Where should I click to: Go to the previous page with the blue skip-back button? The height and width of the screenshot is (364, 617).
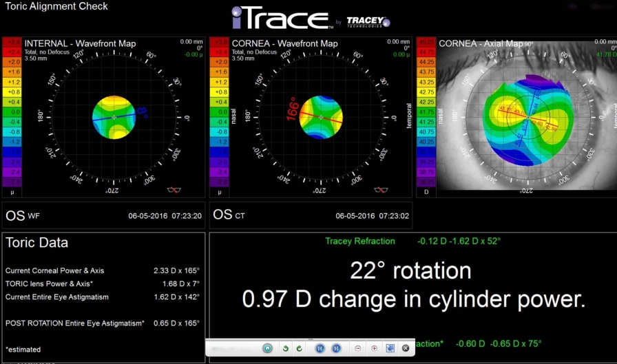pos(320,348)
